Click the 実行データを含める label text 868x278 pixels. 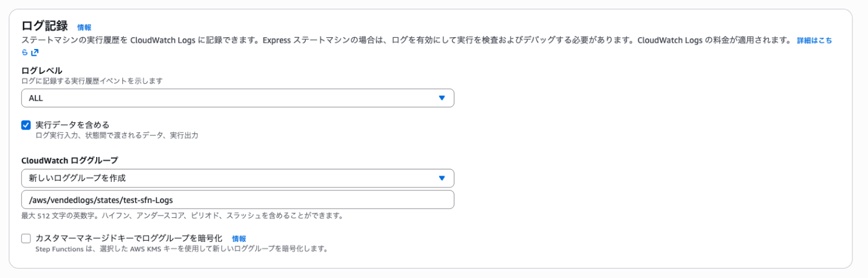pos(72,125)
